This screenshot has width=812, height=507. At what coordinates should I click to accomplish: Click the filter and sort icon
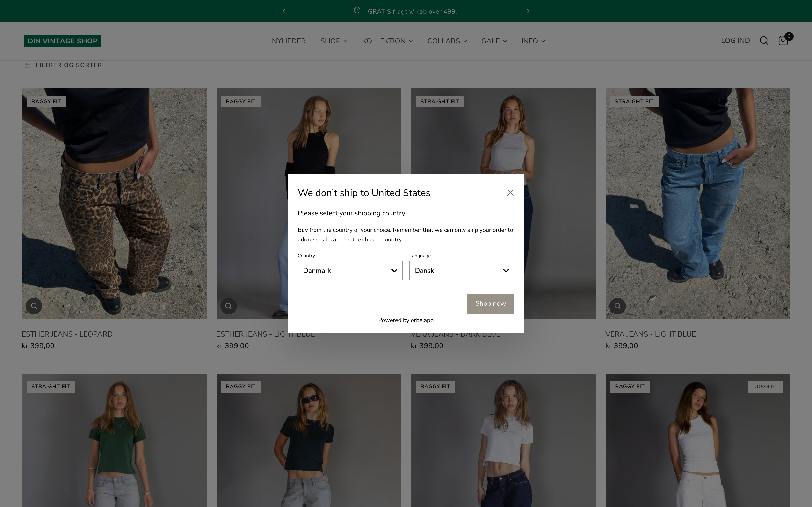(x=27, y=65)
